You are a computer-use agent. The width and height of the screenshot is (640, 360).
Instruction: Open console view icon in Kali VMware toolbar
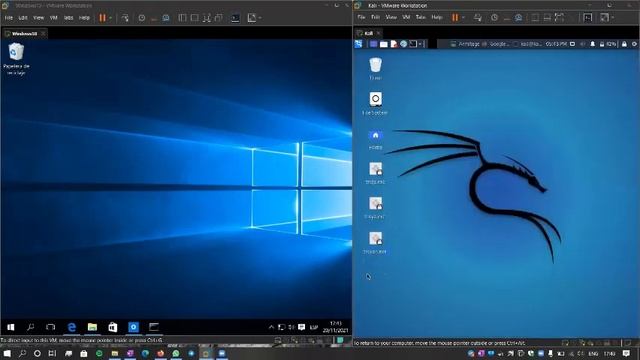(588, 17)
